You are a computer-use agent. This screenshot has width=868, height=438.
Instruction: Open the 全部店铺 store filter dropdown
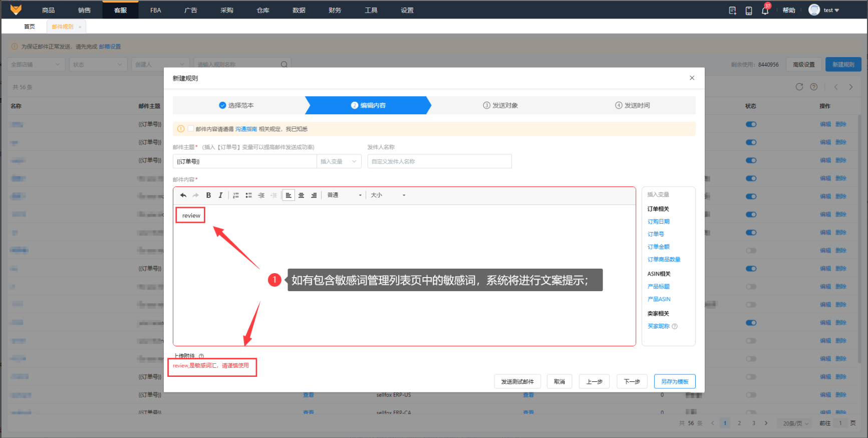[36, 64]
